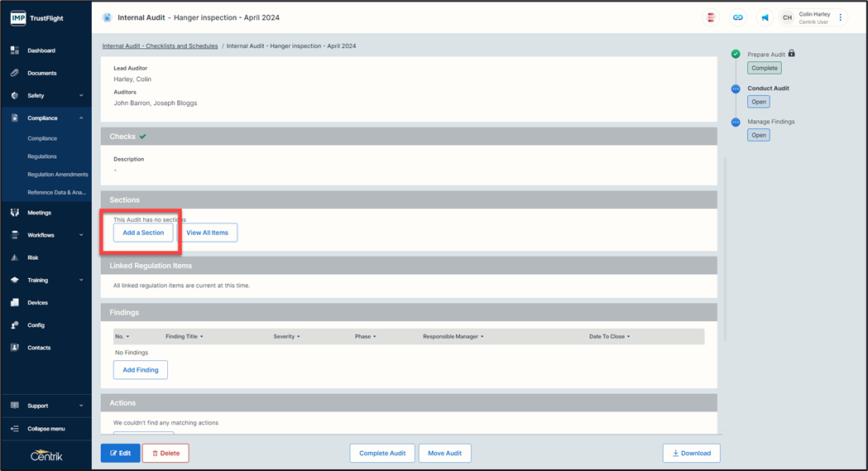Click the blue link chain icon

tap(737, 17)
